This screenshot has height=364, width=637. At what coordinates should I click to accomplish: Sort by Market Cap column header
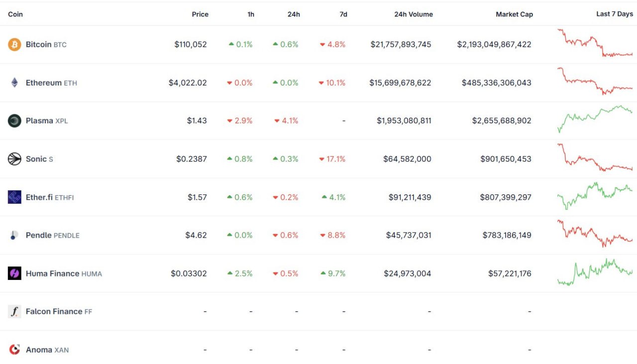click(x=514, y=14)
